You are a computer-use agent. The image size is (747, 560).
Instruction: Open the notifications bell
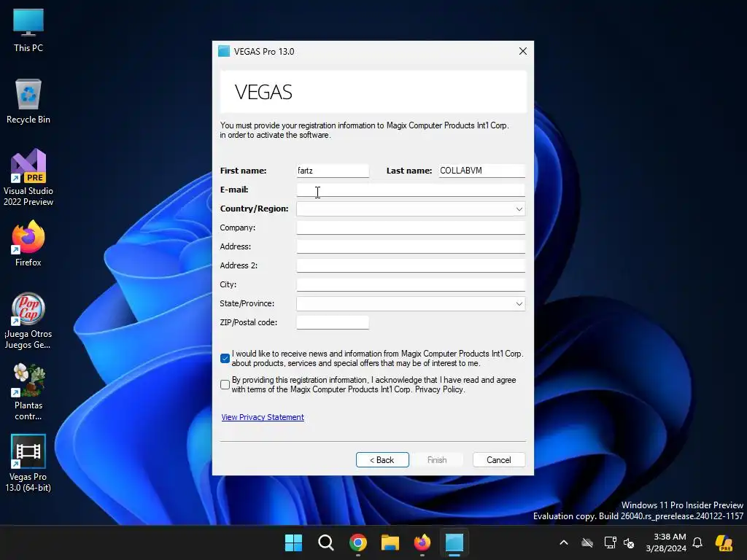(x=697, y=542)
